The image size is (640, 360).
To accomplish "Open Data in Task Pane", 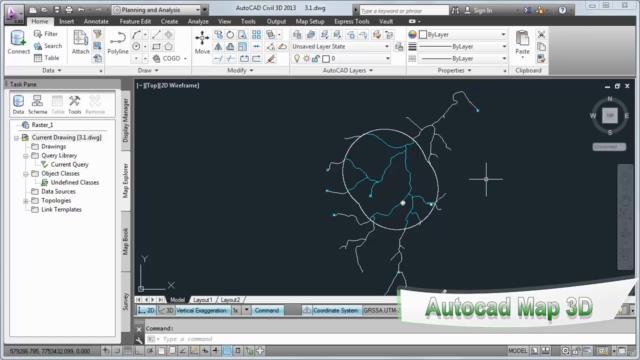I will 18,104.
